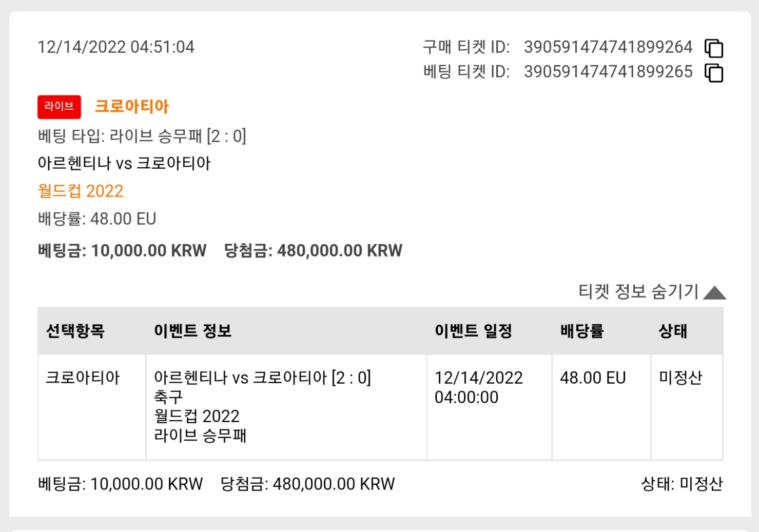
Task: Click the 아르헨티나 vs 크로아티아 match title
Action: [124, 163]
